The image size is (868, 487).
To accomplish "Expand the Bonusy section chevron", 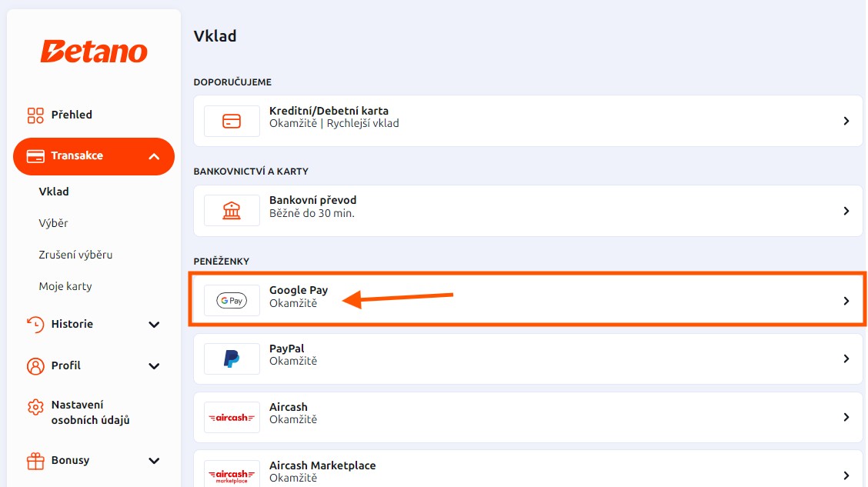I will click(154, 461).
